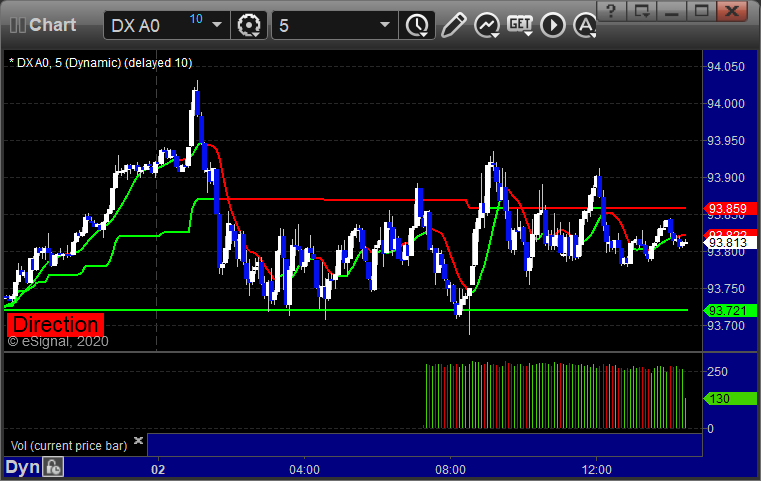
Task: Click the chart toolbar grip handle
Action: [x=17, y=25]
